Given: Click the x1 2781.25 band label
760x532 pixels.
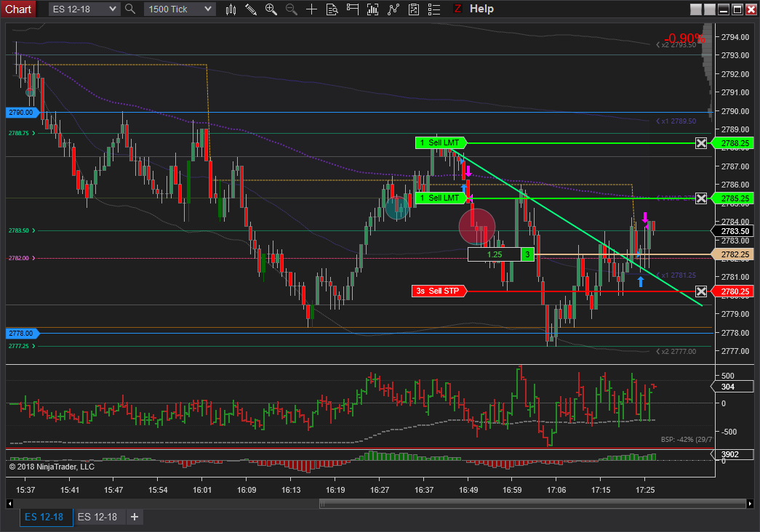Looking at the screenshot, I should pyautogui.click(x=676, y=275).
